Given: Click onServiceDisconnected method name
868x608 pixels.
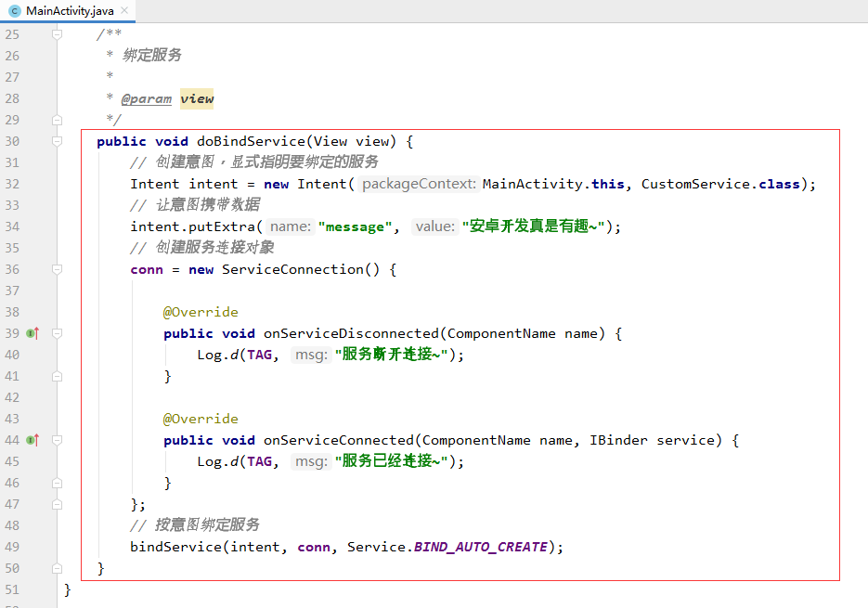Looking at the screenshot, I should [x=351, y=333].
